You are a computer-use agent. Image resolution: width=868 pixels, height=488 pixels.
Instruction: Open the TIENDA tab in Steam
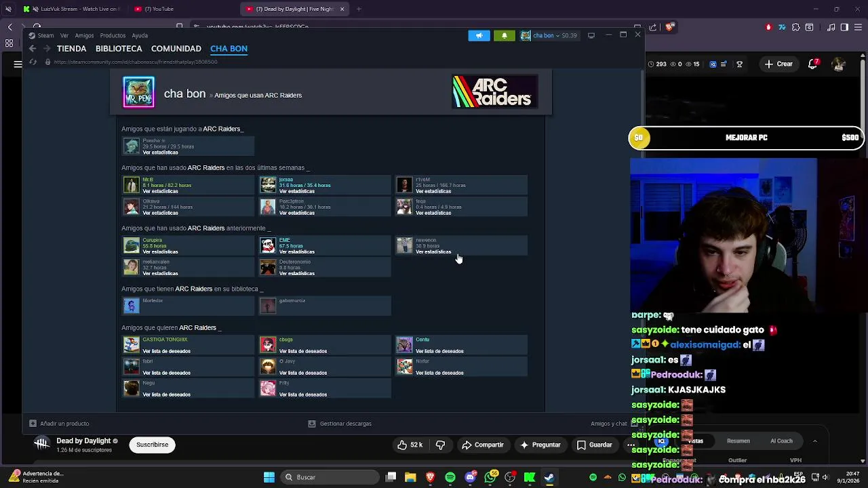coord(71,49)
